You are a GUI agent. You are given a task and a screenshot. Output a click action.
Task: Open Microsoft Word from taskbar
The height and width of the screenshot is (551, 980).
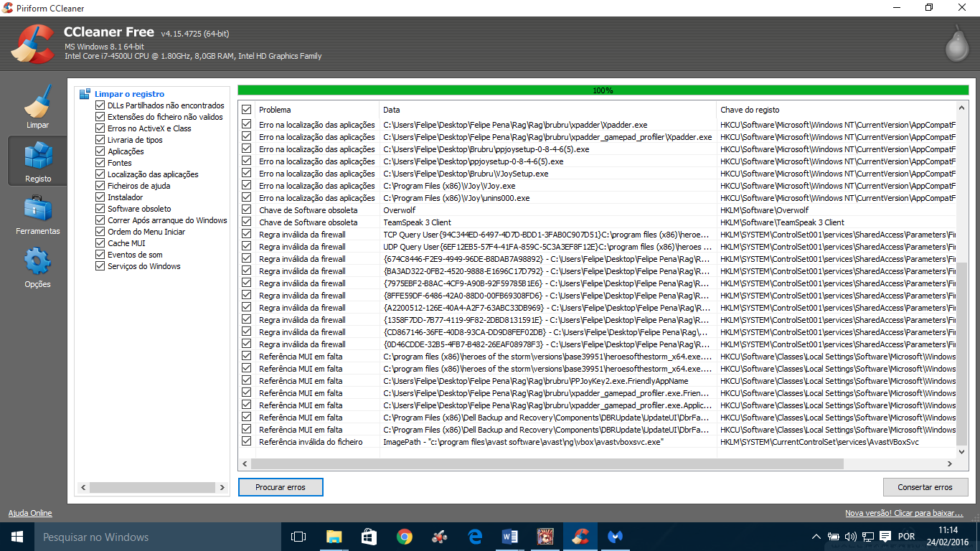tap(509, 537)
